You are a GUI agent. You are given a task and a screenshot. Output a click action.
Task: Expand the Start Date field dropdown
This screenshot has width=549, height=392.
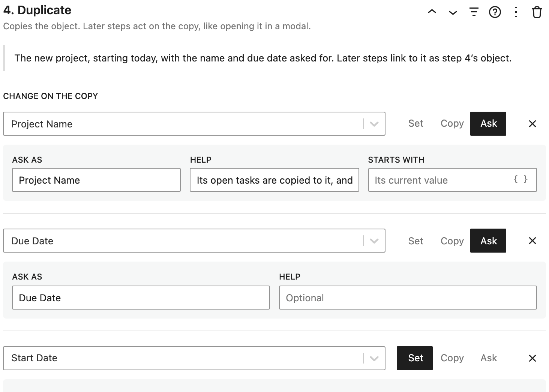374,359
